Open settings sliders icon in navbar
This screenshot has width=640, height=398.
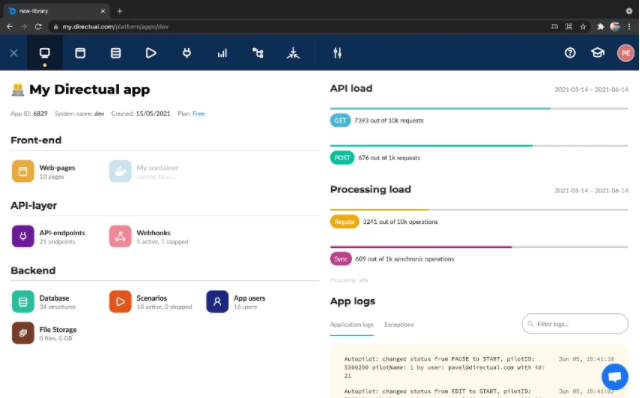338,53
